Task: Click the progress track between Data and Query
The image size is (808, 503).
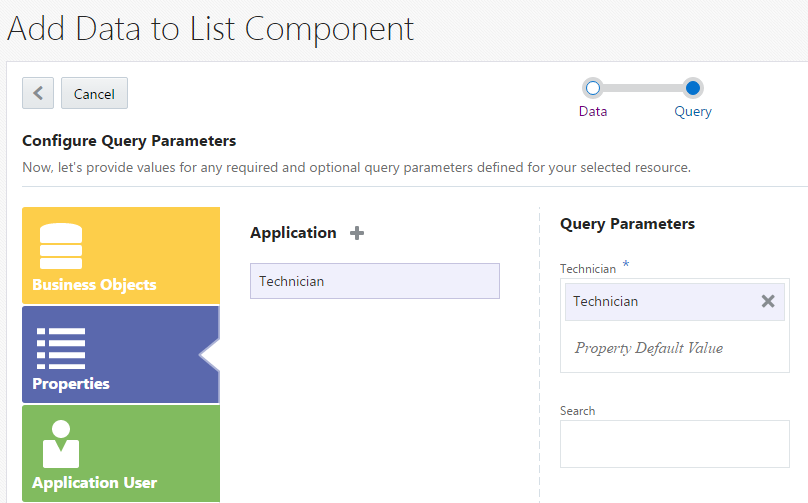Action: coord(642,88)
